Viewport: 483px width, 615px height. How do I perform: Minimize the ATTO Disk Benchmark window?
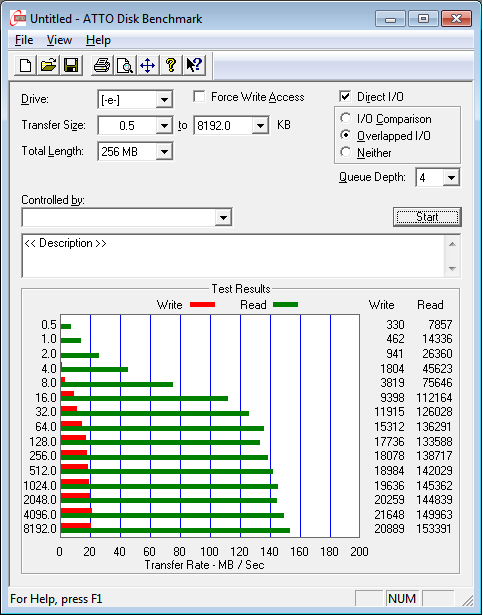390,18
